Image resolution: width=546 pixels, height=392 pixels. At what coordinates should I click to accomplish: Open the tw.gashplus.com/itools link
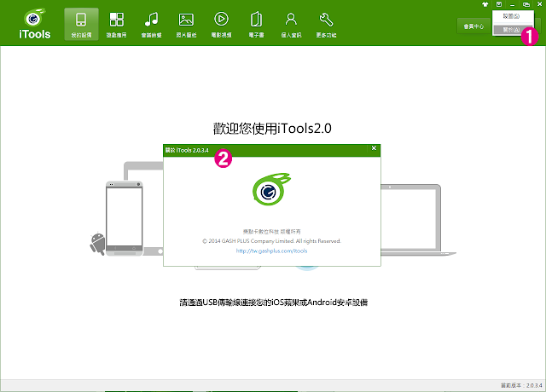point(271,251)
